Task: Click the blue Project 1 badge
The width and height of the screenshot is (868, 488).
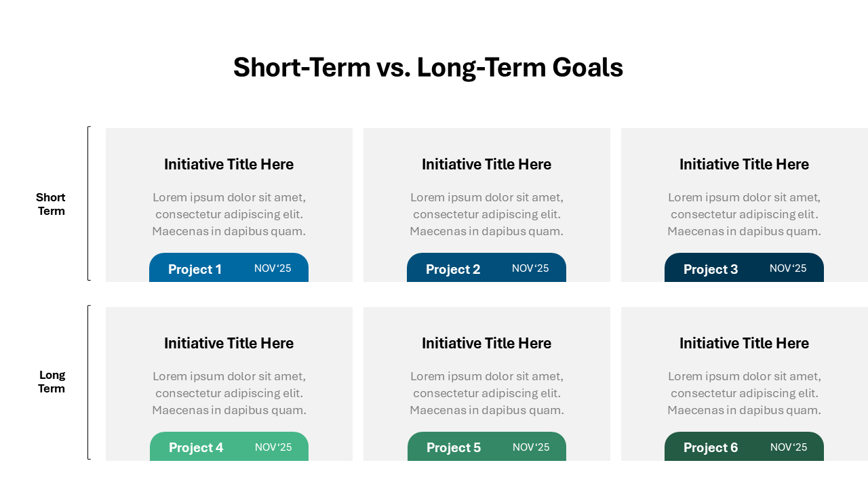Action: pyautogui.click(x=229, y=268)
